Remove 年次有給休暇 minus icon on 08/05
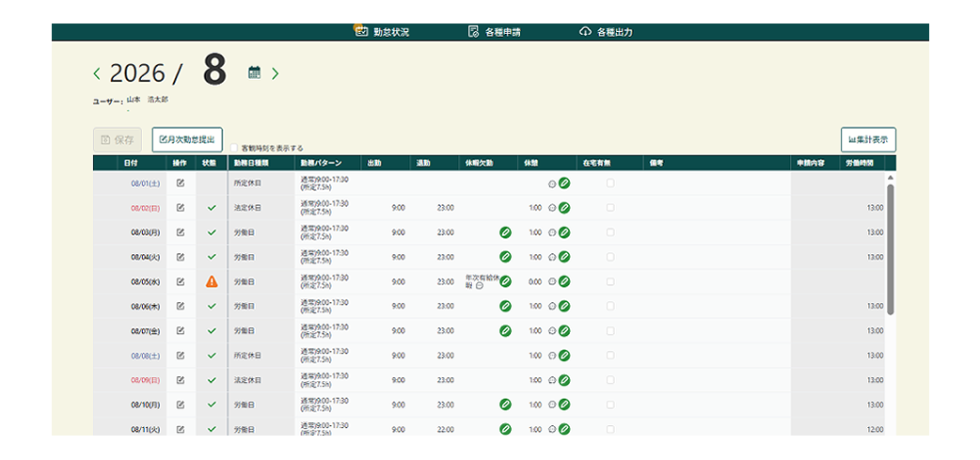The width and height of the screenshot is (980, 460). click(480, 286)
